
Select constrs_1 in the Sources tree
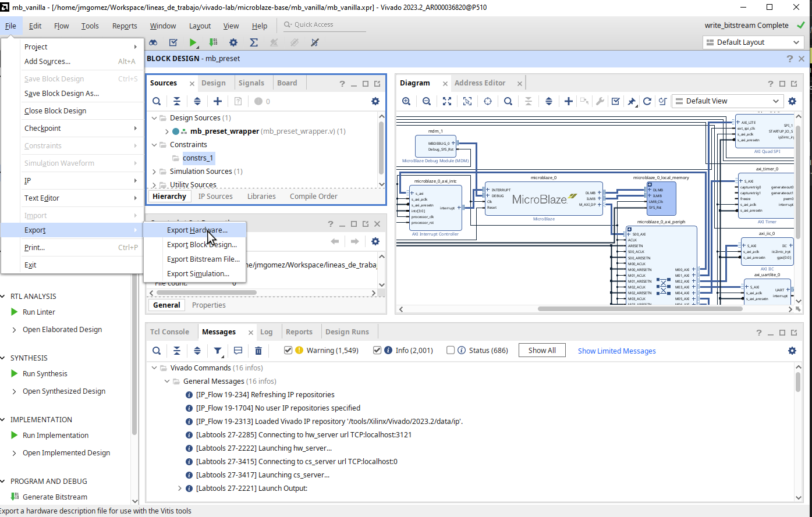[198, 158]
